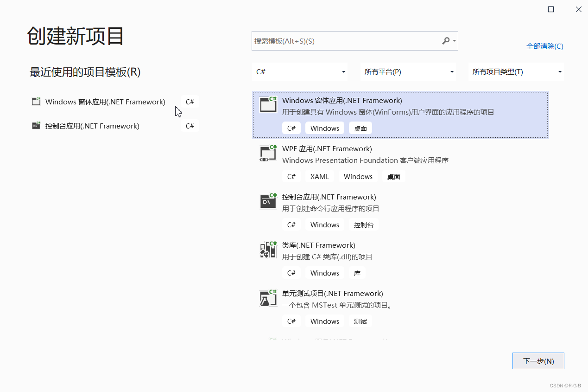The height and width of the screenshot is (392, 588).
Task: Choose recent 控制台应用(.NET Framework) entry
Action: [115, 126]
